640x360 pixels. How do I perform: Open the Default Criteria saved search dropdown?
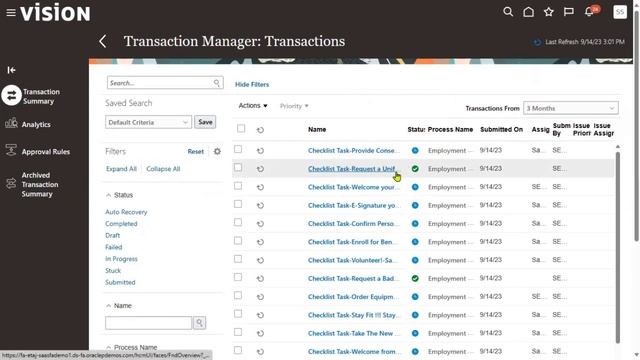pos(148,122)
